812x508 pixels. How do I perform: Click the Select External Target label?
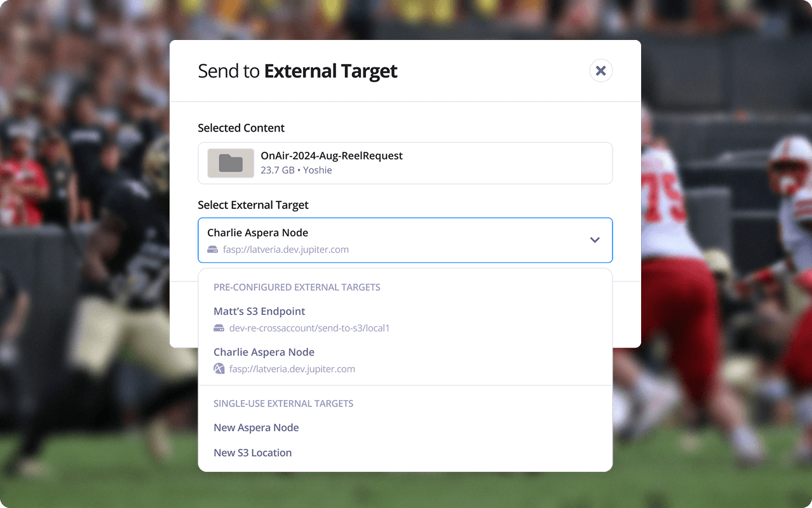point(253,205)
